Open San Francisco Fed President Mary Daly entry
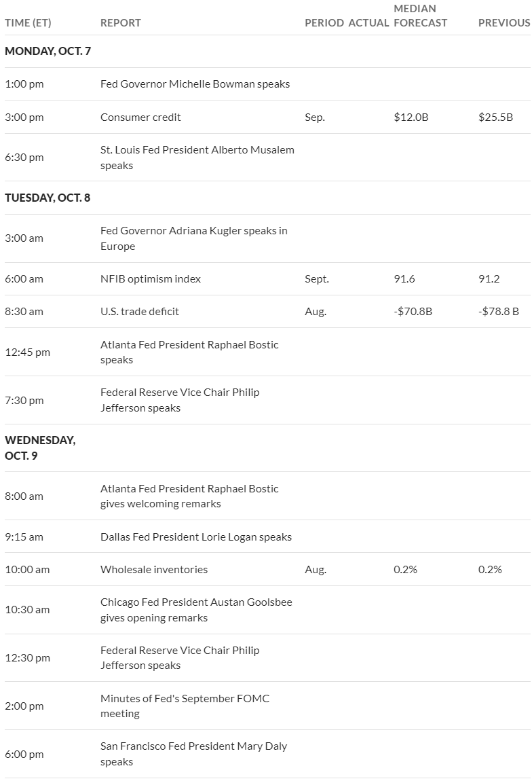532x781 pixels. point(193,754)
